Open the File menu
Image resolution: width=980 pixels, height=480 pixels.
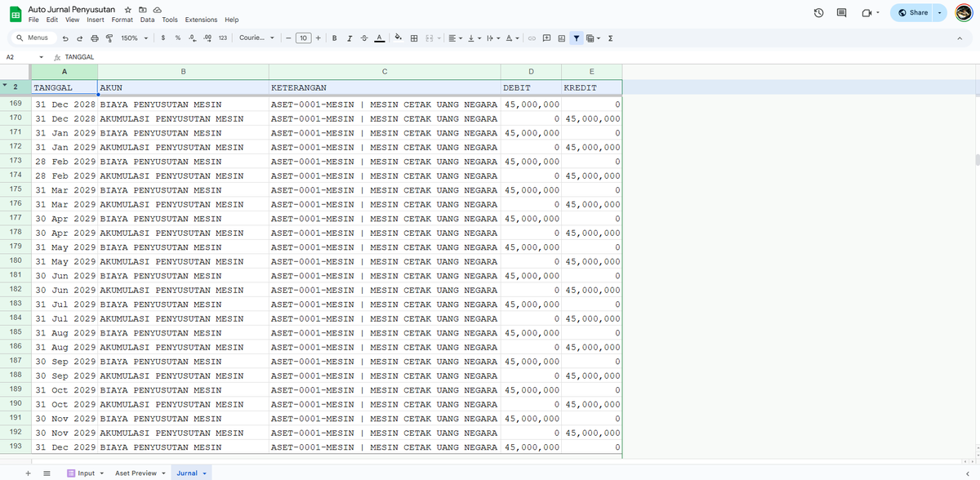(x=33, y=20)
